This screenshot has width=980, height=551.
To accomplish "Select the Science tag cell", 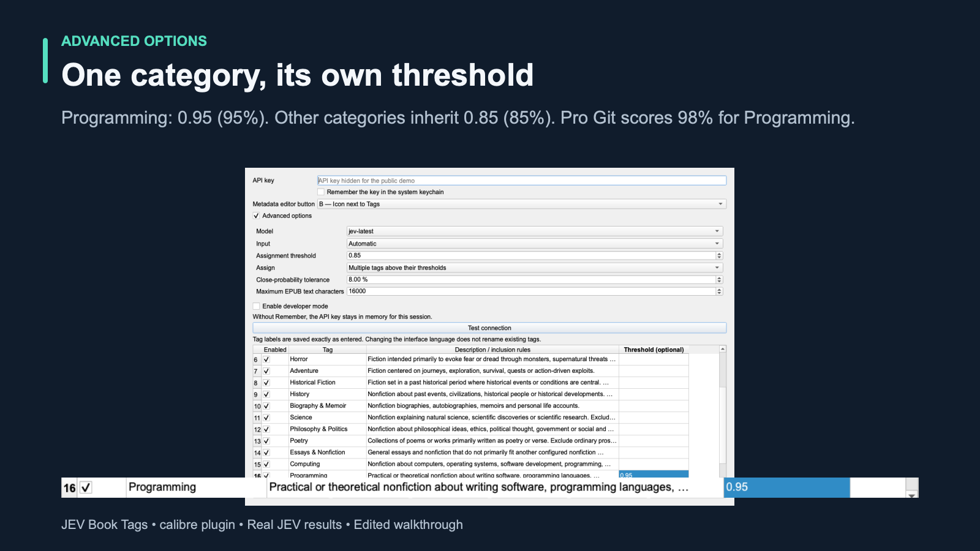I will (x=327, y=418).
